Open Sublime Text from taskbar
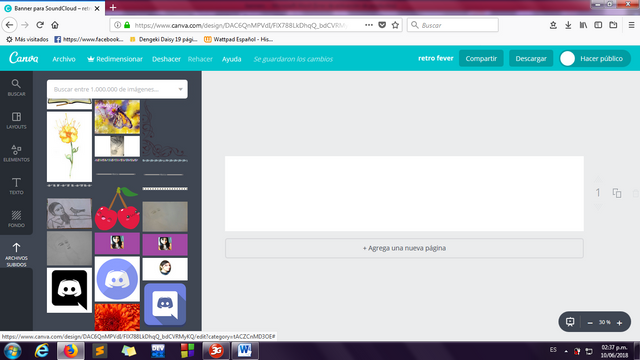The height and width of the screenshot is (360, 640). click(100, 351)
